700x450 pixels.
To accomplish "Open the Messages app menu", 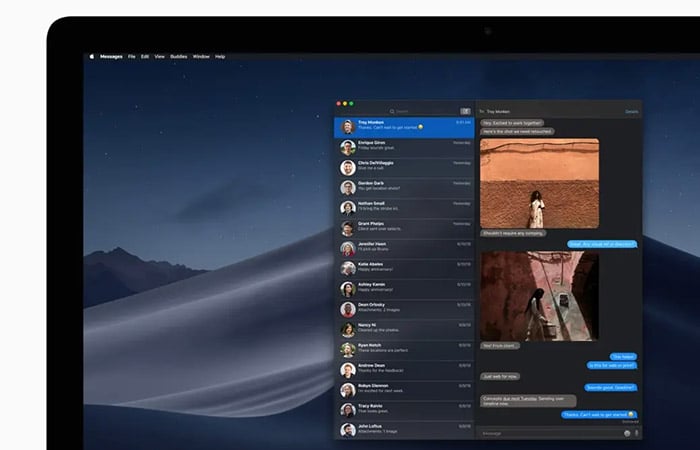I will 111,57.
